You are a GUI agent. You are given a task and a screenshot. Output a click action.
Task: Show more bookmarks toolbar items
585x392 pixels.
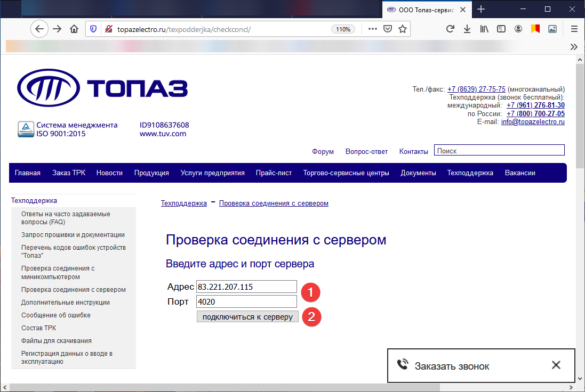[x=574, y=47]
